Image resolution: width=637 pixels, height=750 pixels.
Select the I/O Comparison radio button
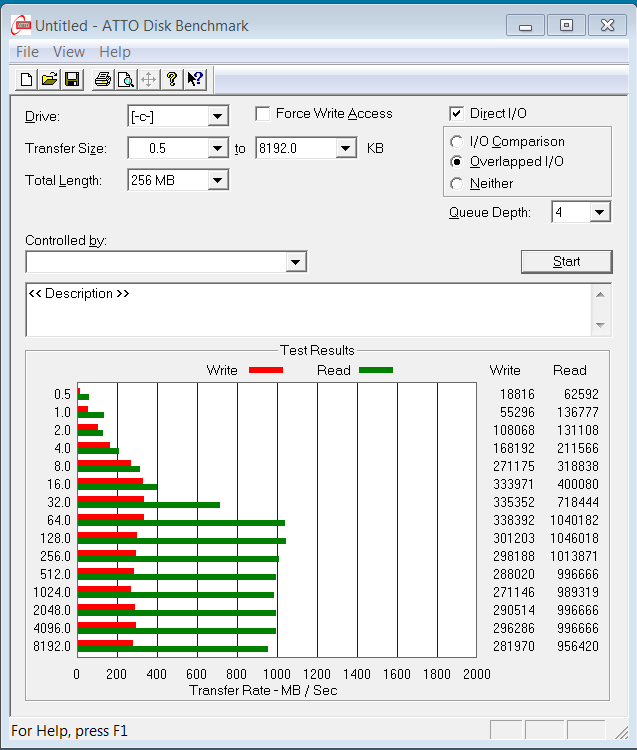click(457, 142)
